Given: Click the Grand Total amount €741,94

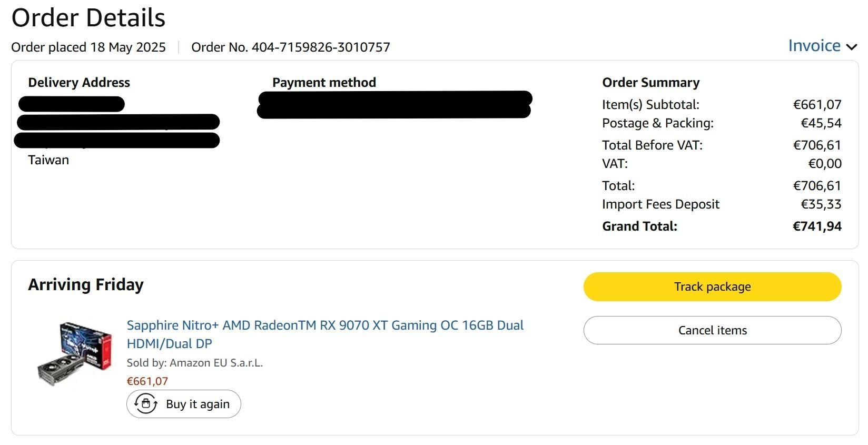Looking at the screenshot, I should (817, 226).
